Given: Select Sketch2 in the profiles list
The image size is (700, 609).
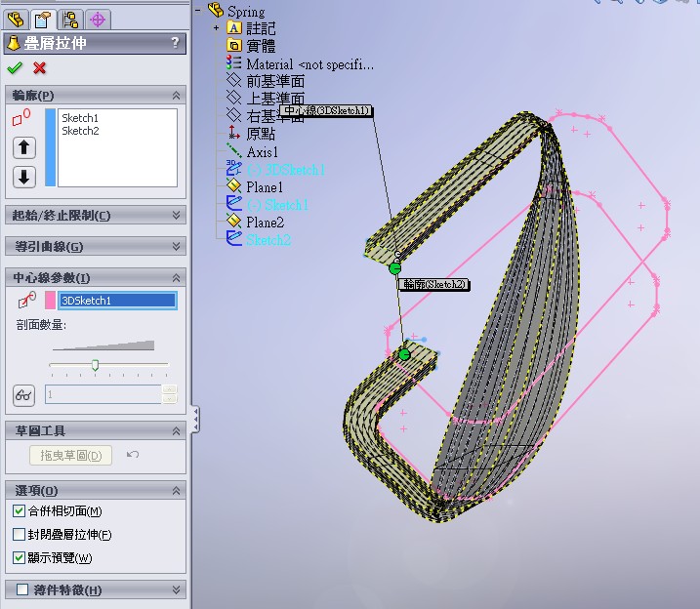Looking at the screenshot, I should 80,131.
